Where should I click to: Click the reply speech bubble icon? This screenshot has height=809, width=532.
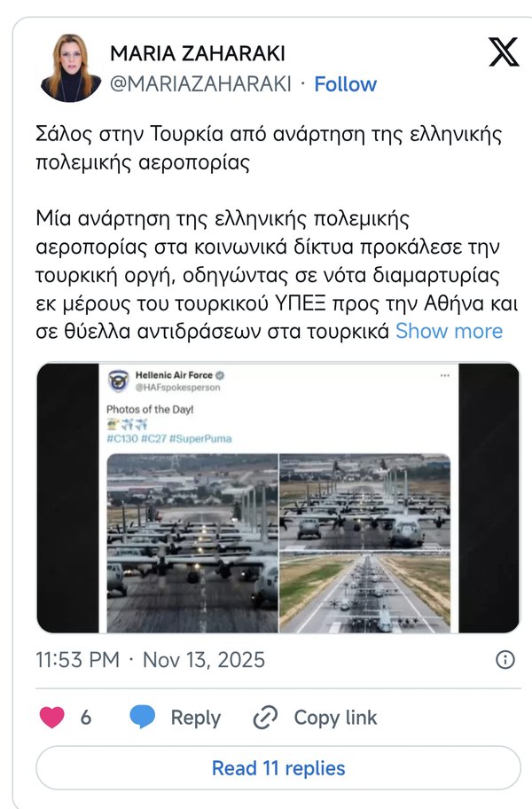143,718
